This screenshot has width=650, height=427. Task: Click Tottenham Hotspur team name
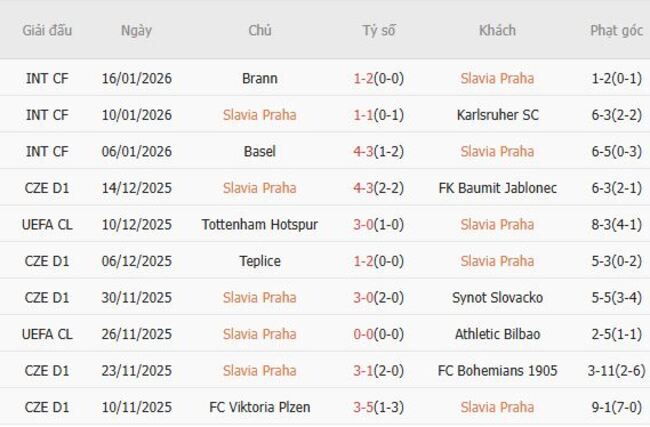coord(260,224)
